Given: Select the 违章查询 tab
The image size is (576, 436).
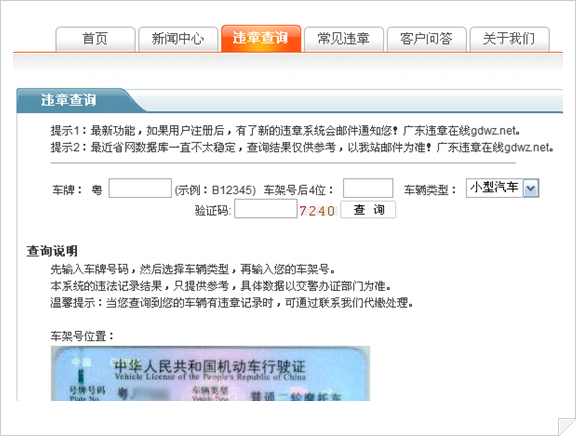Looking at the screenshot, I should tap(261, 38).
